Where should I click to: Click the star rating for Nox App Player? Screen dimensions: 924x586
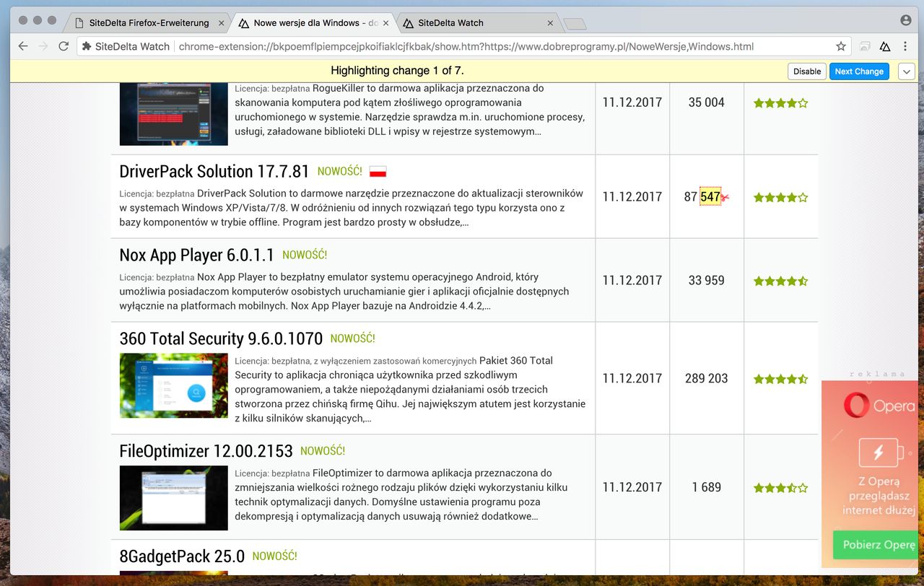click(x=780, y=281)
